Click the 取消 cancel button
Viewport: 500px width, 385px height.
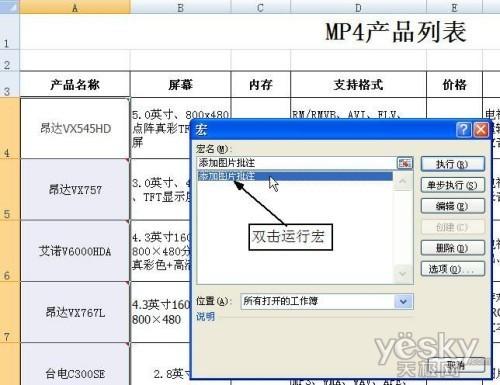pos(456,365)
